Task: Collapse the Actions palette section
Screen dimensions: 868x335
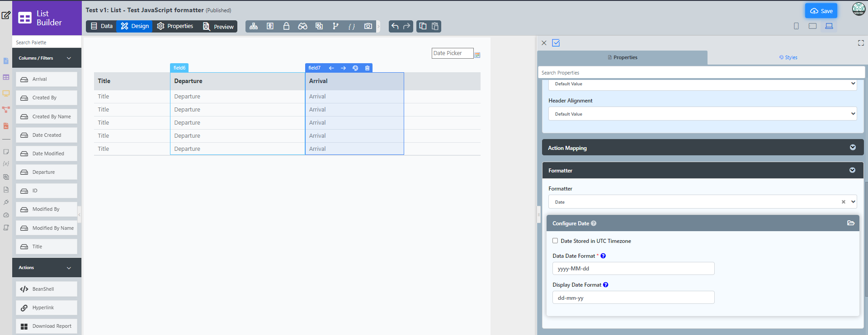Action: (x=69, y=268)
